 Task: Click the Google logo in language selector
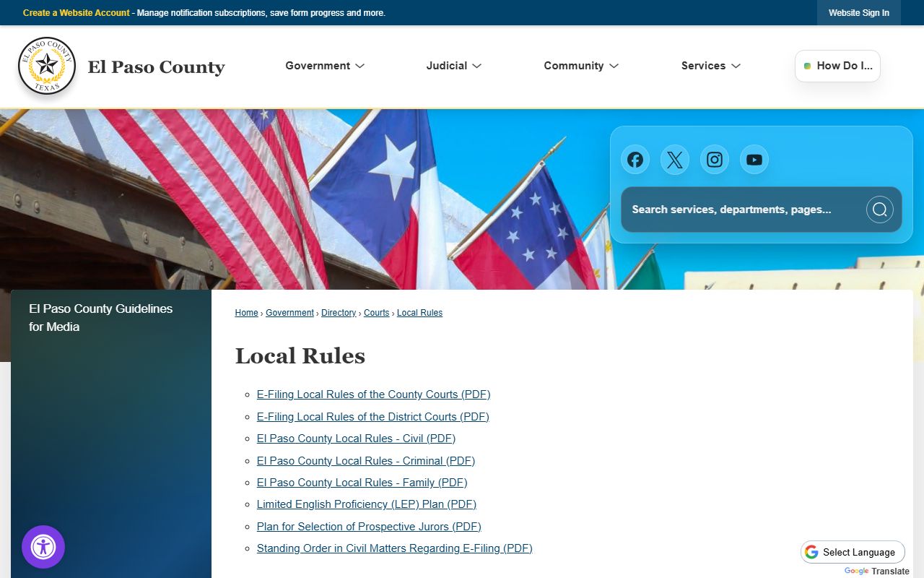(x=812, y=552)
